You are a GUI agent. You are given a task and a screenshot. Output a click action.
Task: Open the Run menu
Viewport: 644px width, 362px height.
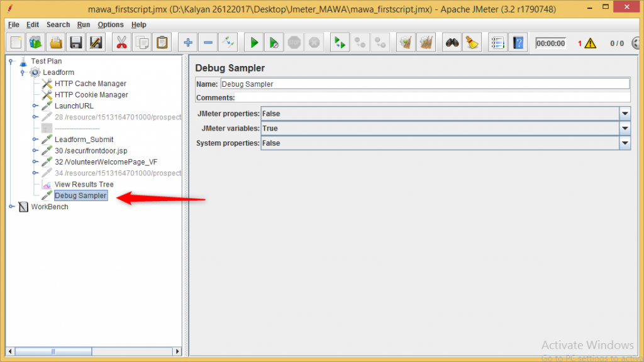click(x=83, y=25)
